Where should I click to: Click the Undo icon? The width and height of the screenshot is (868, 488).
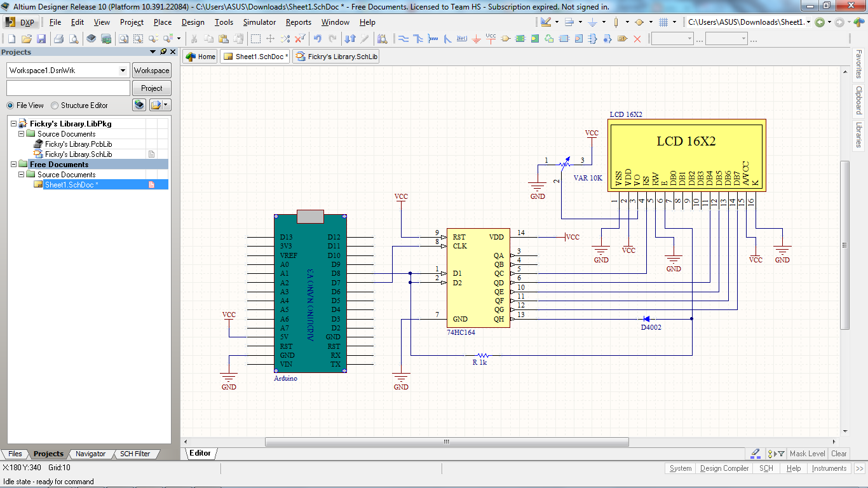point(317,38)
